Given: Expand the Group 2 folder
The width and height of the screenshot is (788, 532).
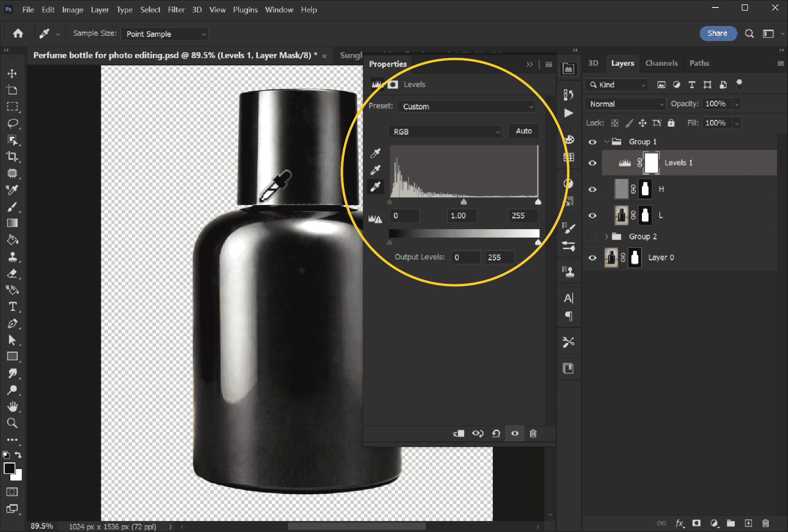Looking at the screenshot, I should (x=606, y=237).
